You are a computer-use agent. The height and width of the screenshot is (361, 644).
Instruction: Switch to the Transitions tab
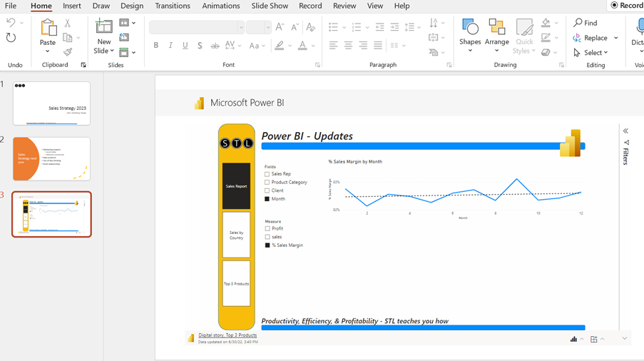[173, 6]
